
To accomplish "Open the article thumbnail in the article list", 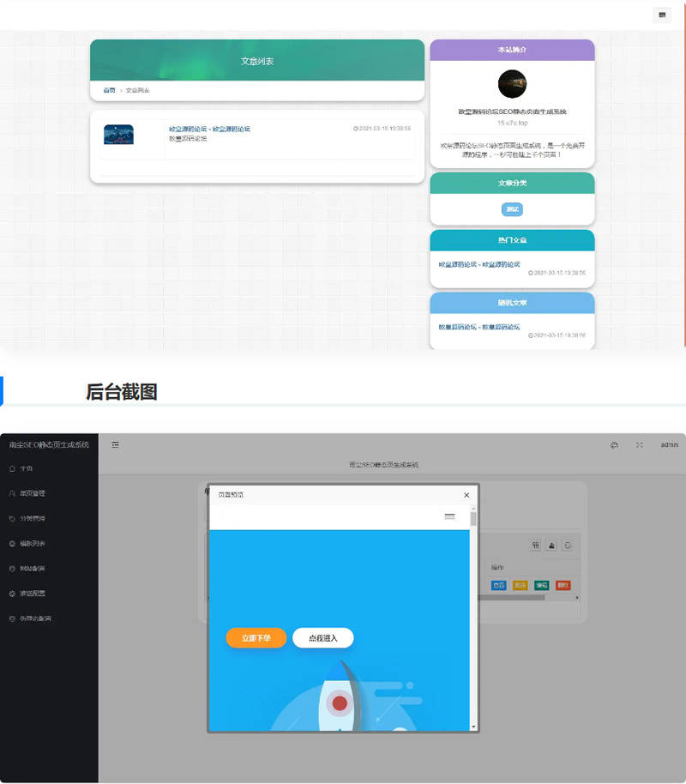I will click(118, 135).
